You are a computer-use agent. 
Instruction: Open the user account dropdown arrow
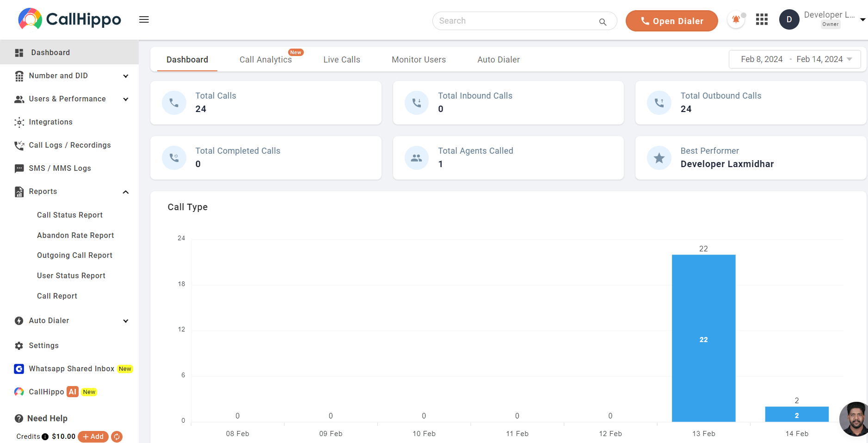(862, 20)
